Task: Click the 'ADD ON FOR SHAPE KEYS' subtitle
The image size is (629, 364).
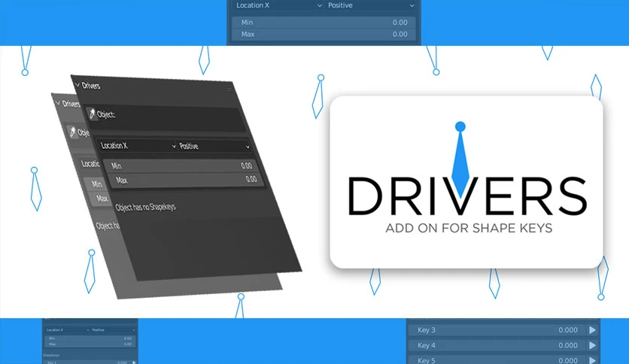Action: pos(469,228)
